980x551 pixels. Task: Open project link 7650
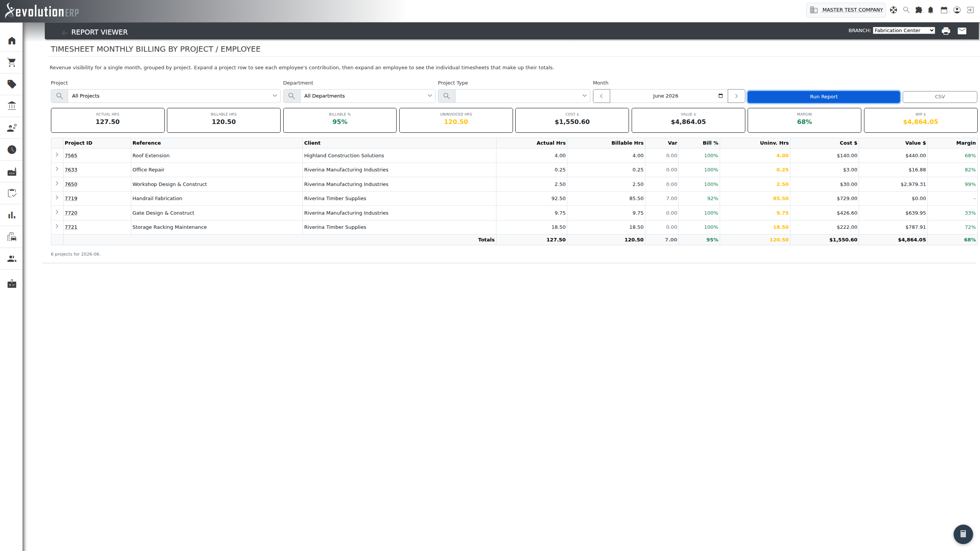[71, 184]
